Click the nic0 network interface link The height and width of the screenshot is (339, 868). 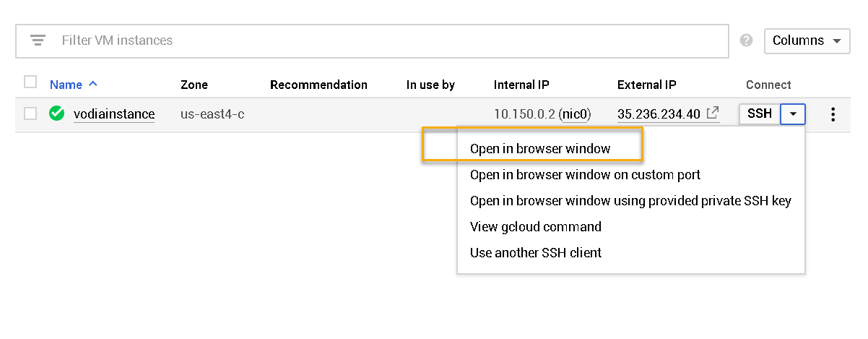point(576,113)
